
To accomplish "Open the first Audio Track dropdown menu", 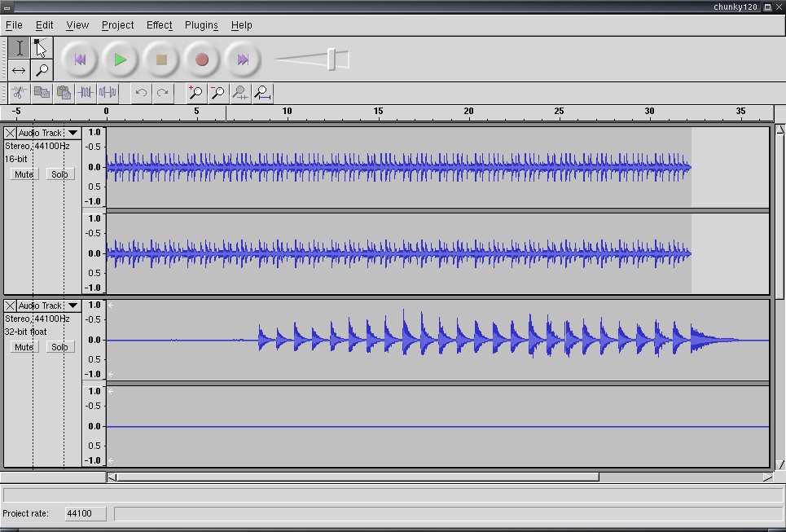I will (72, 133).
